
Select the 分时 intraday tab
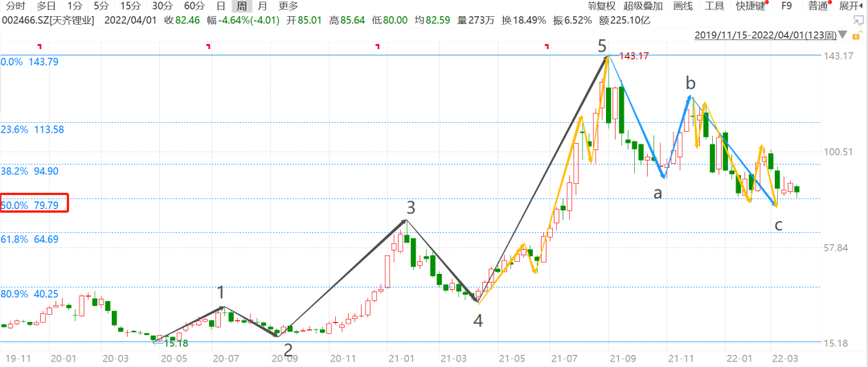[x=14, y=6]
